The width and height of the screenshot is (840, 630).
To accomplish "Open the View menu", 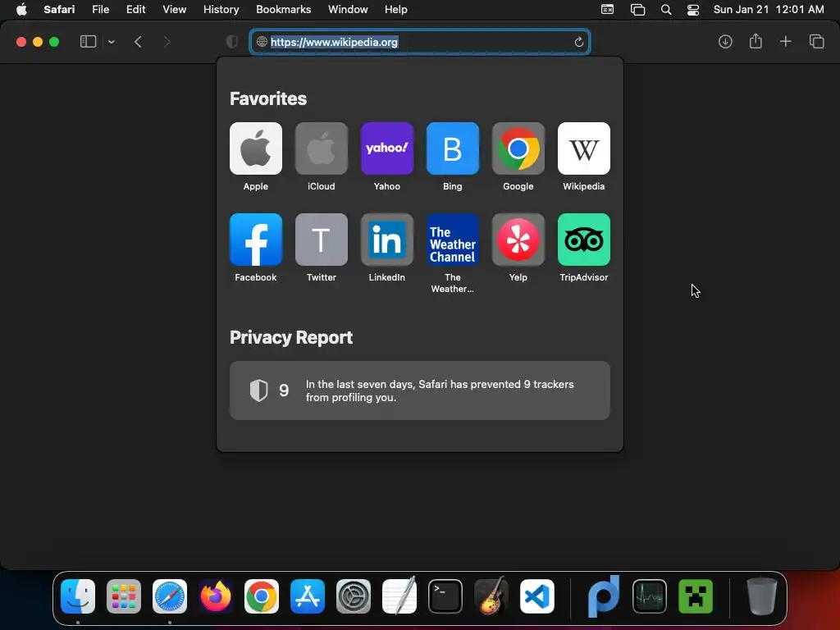I will 174,10.
